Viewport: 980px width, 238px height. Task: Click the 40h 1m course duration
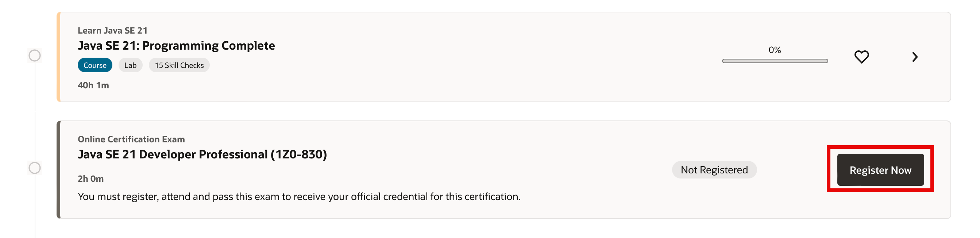[93, 85]
